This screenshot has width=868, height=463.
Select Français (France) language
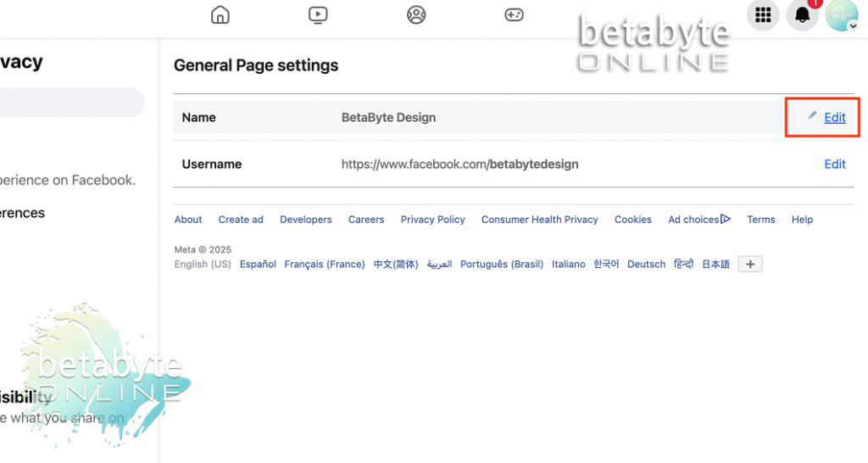pos(325,265)
